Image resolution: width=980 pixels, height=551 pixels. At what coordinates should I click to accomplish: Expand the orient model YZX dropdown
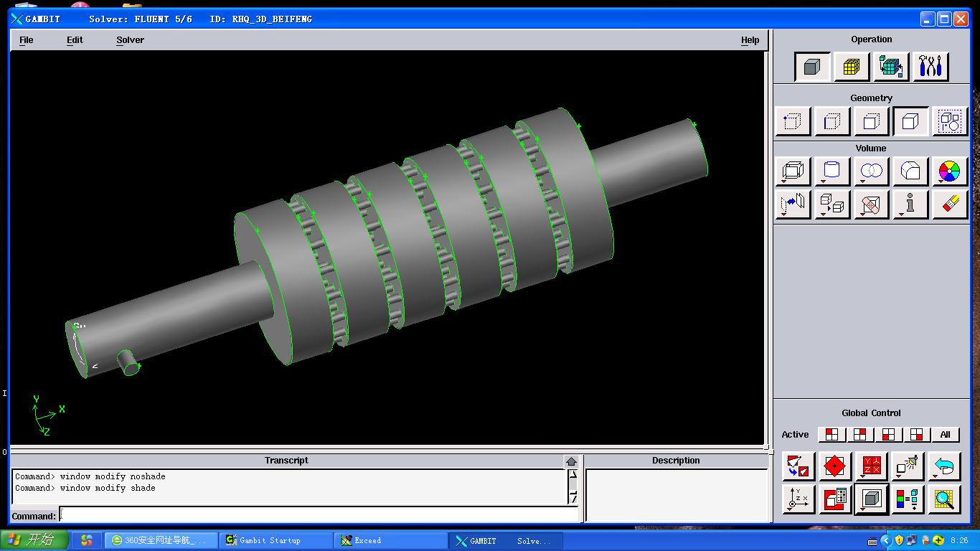click(x=872, y=466)
